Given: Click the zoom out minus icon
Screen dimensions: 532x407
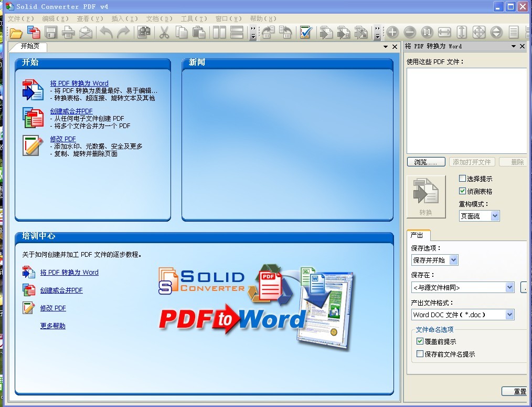Looking at the screenshot, I should pos(410,33).
